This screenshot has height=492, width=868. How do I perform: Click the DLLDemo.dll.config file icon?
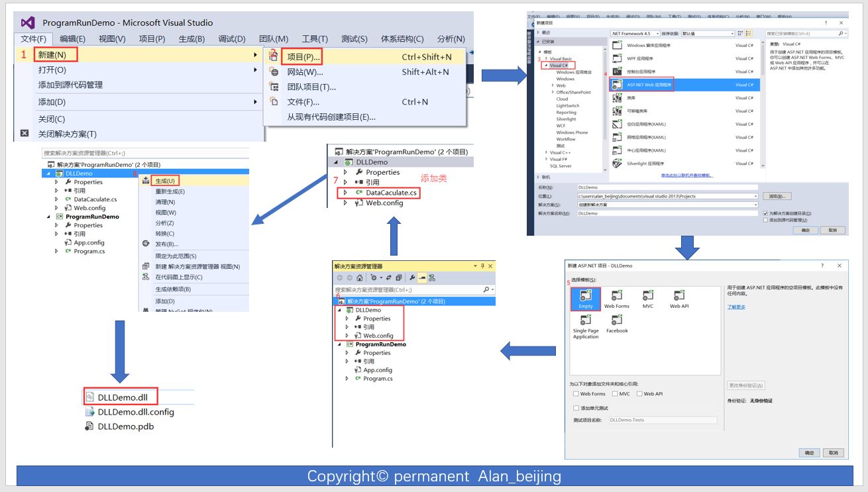(x=90, y=412)
